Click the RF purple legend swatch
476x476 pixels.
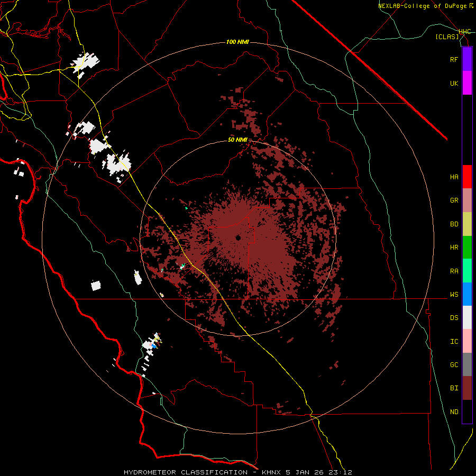tap(467, 59)
